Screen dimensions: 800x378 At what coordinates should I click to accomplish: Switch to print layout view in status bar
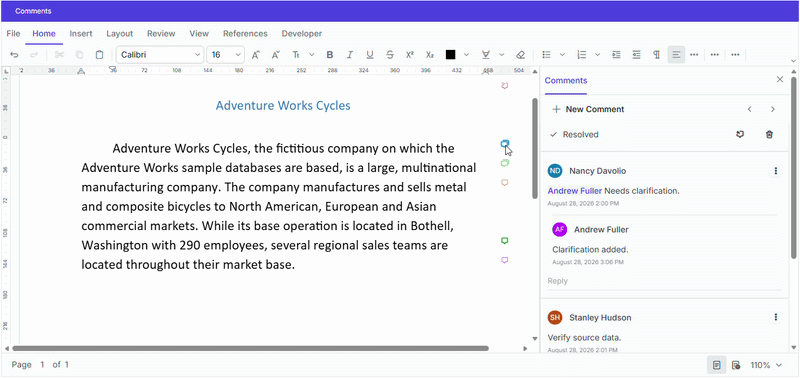coord(716,365)
